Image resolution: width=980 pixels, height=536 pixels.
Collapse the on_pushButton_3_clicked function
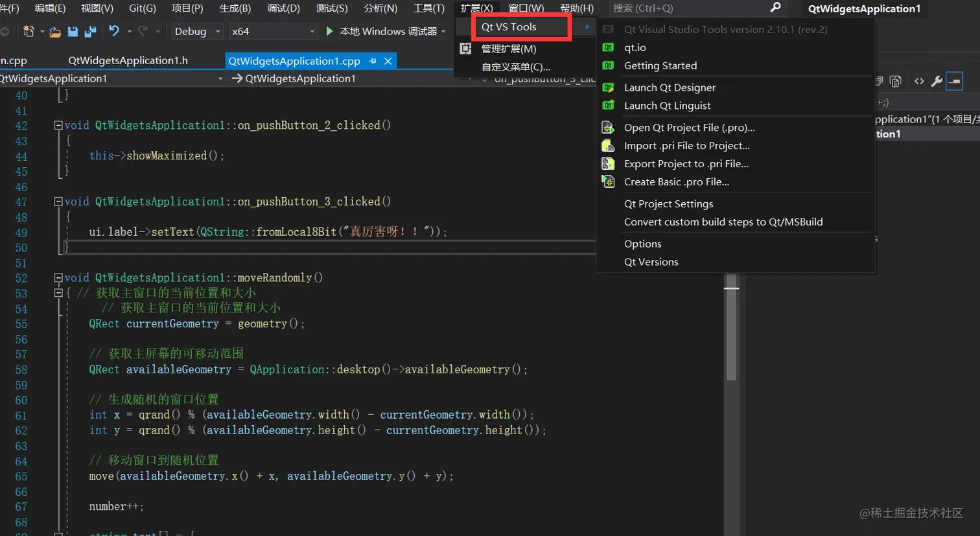[58, 202]
